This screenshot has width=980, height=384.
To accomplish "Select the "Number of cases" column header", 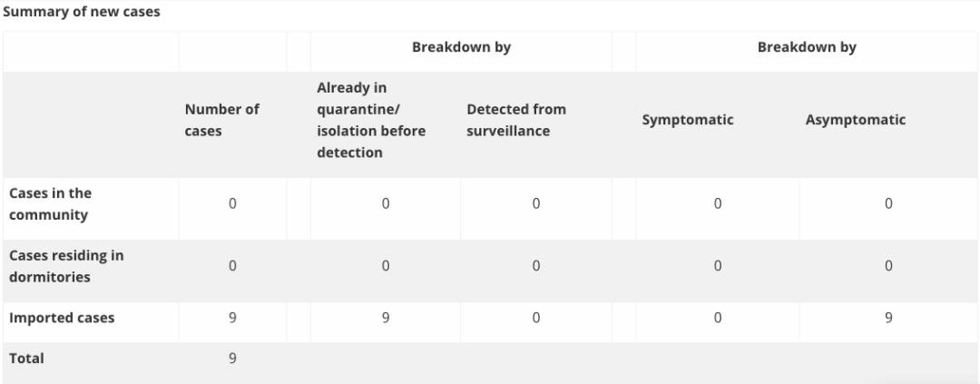I will (x=221, y=120).
